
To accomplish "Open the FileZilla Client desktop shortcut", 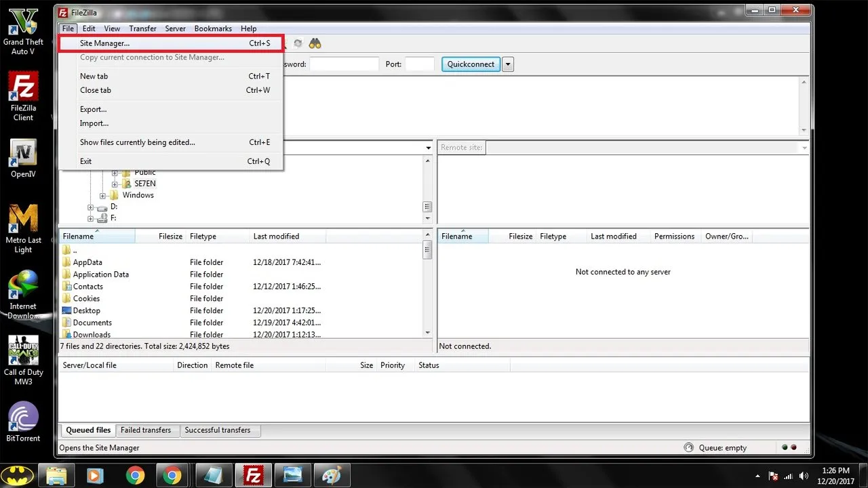I will coord(23,97).
